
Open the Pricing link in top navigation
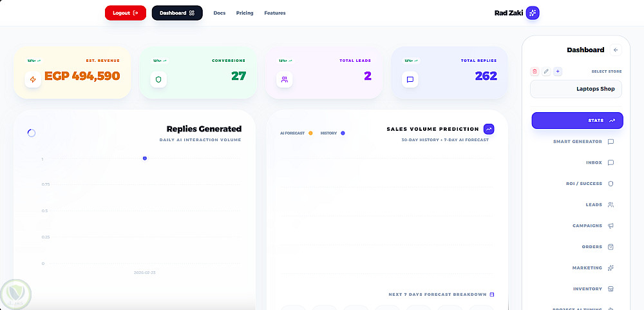coord(245,13)
